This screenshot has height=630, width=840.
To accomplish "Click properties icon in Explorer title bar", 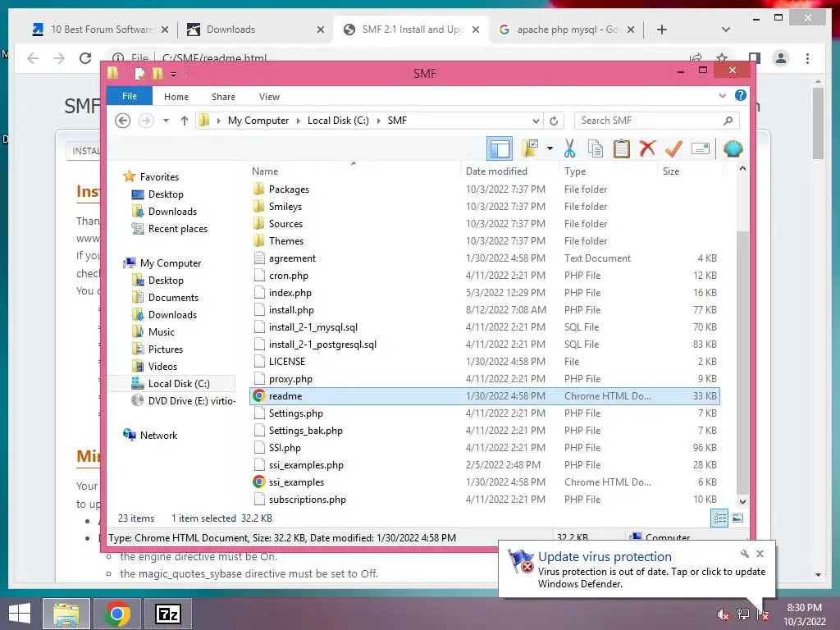I will pyautogui.click(x=139, y=73).
